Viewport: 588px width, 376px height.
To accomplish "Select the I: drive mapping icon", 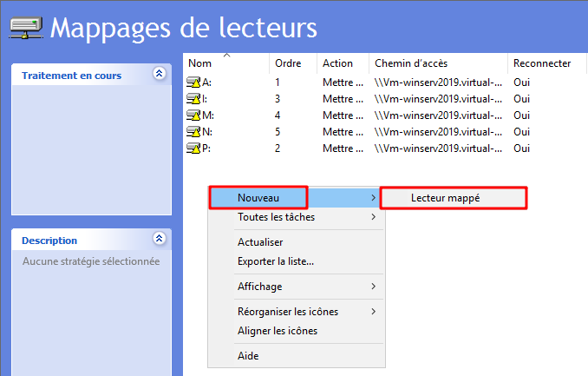I will click(x=193, y=99).
